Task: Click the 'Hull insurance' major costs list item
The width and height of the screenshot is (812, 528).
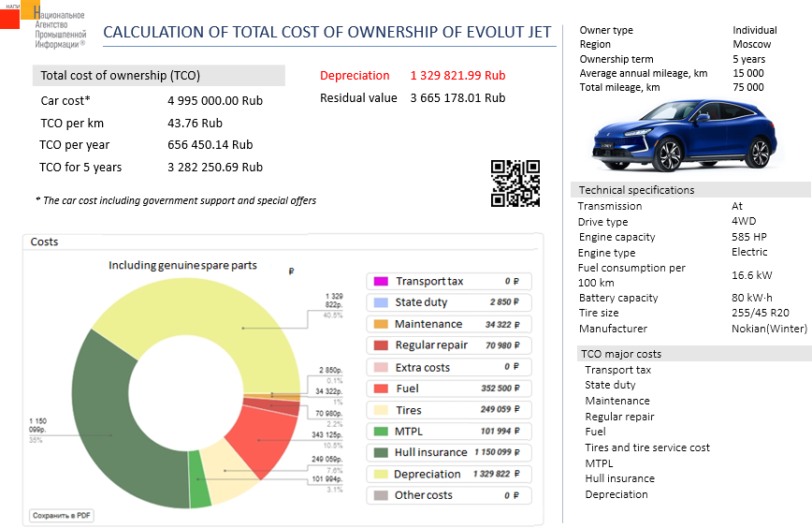Action: pos(620,478)
